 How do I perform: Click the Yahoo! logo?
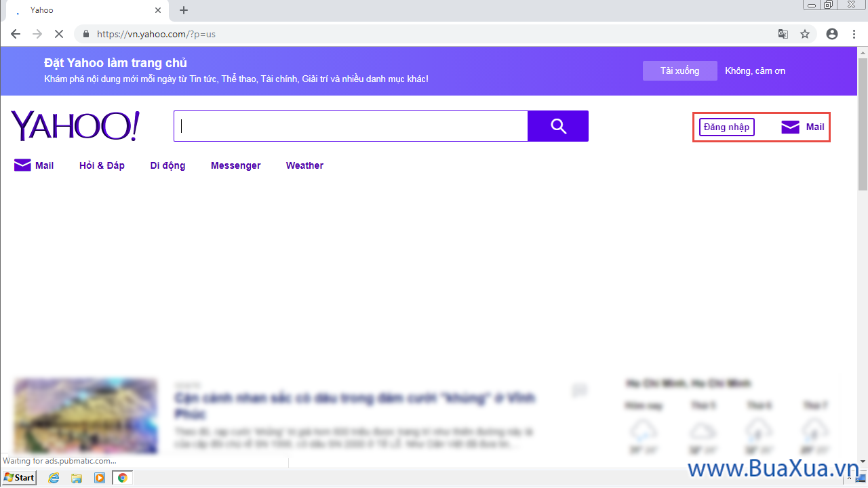[x=75, y=126]
